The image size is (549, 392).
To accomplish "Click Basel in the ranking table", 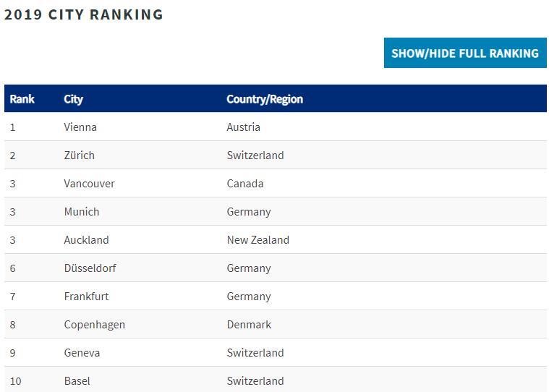I will [x=77, y=381].
